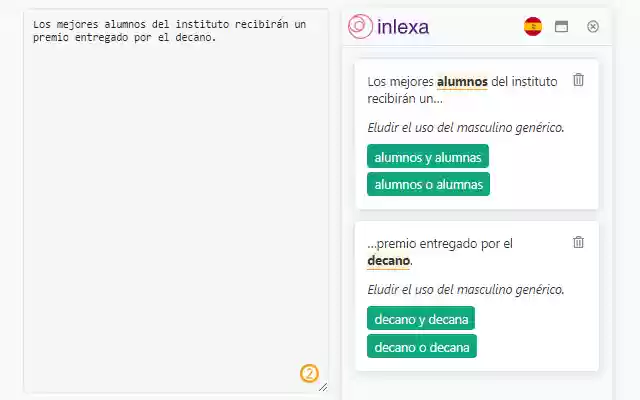Delete the 'alumnos' suggestion card

[578, 80]
